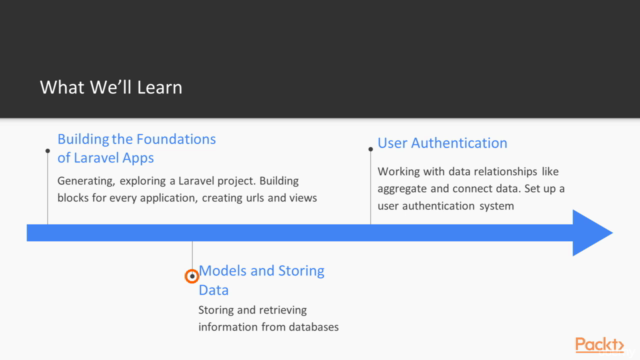Screen dimensions: 640x360
Task: Click the timeline dot beside Building the Foundations
Action: 48,151
